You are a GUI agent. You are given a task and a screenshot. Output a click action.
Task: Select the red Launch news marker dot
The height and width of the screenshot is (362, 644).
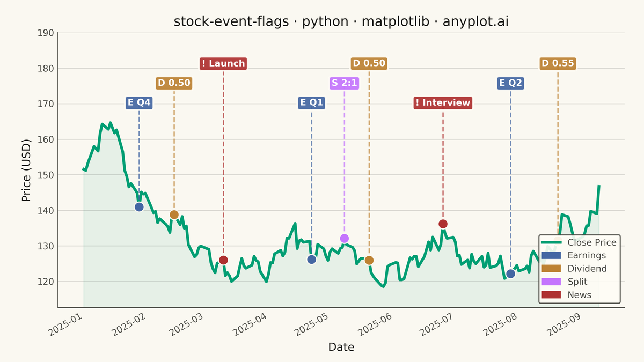coord(223,260)
